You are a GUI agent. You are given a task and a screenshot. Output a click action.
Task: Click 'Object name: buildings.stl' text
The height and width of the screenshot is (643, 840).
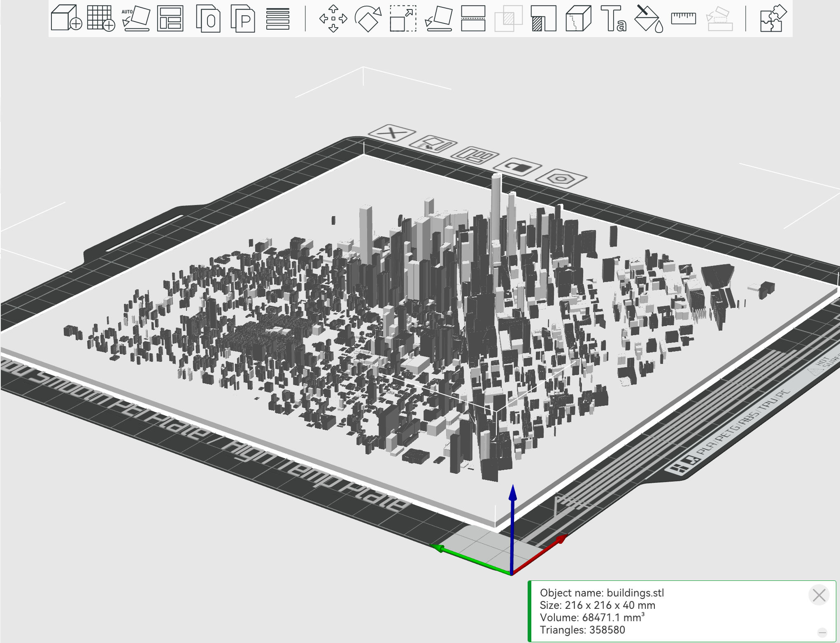pyautogui.click(x=602, y=593)
